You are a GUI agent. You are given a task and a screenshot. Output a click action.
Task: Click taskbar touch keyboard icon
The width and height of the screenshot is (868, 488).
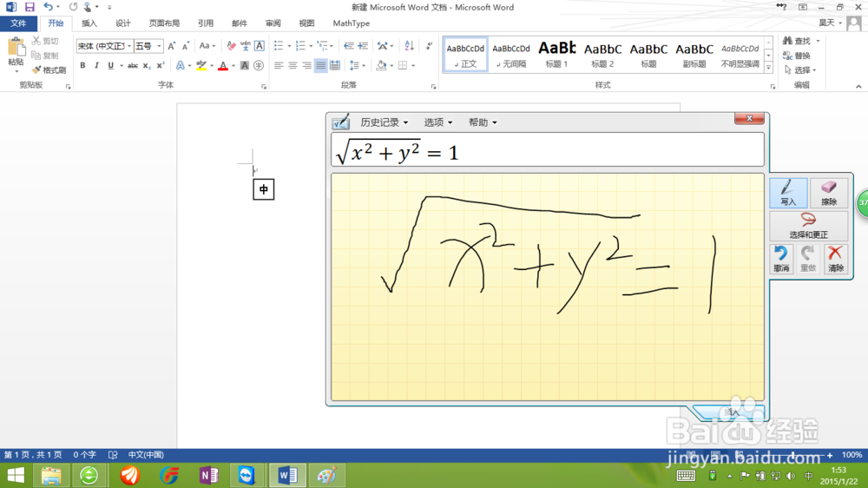click(686, 476)
